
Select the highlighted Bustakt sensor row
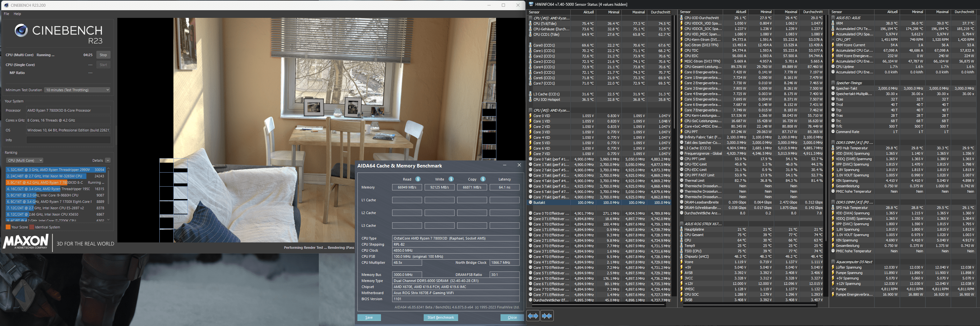click(x=600, y=203)
